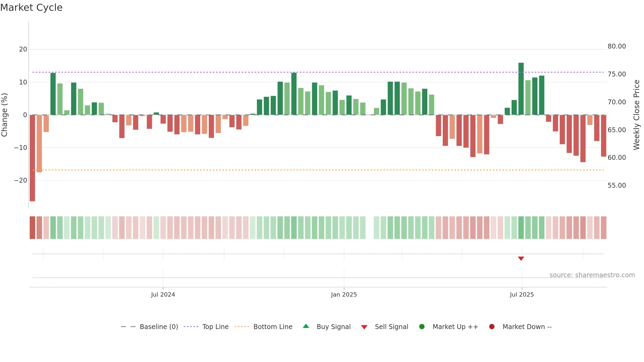Open the sharemaestro.com source text
This screenshot has height=362, width=644.
[x=592, y=275]
